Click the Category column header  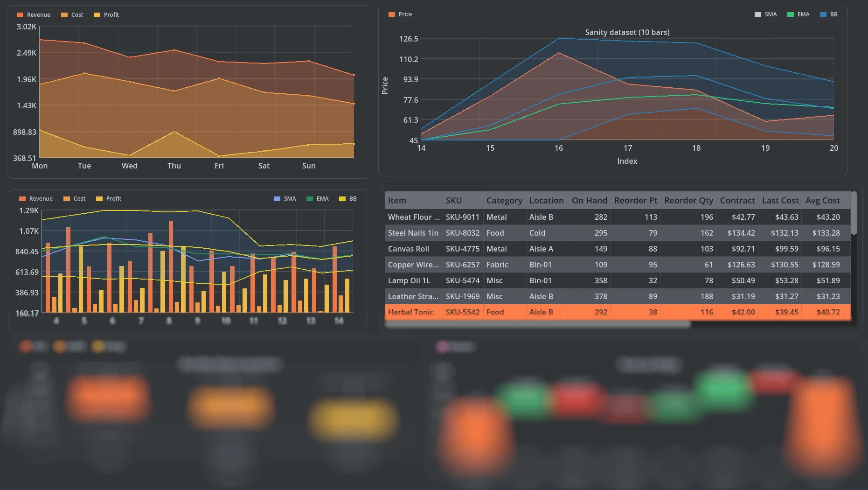tap(504, 201)
